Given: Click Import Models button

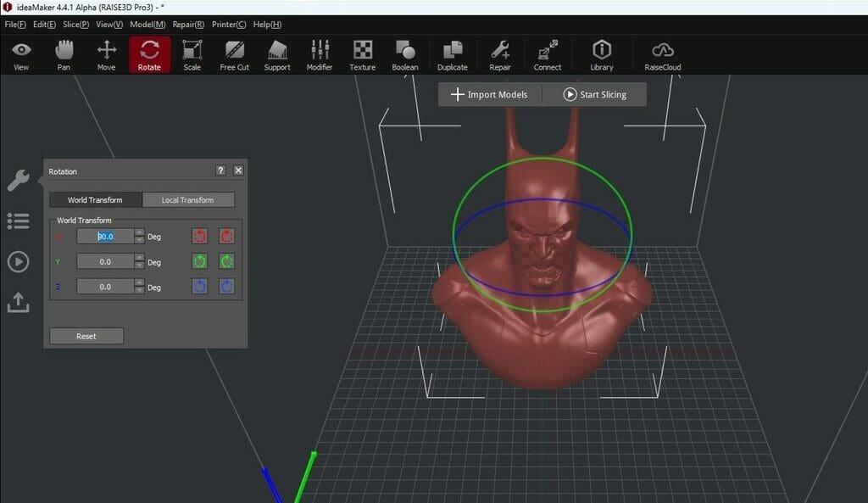Looking at the screenshot, I should click(x=489, y=95).
